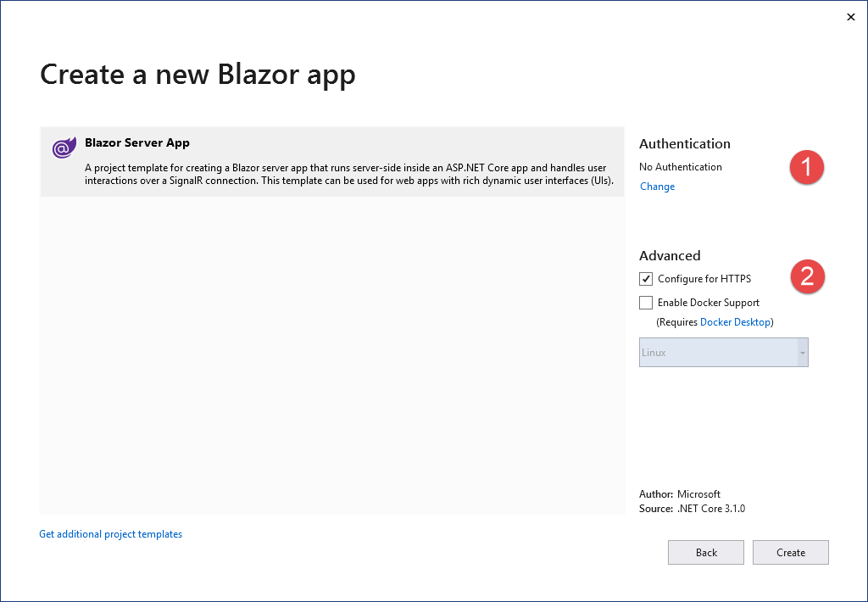Click the Authentication heading

pos(685,144)
